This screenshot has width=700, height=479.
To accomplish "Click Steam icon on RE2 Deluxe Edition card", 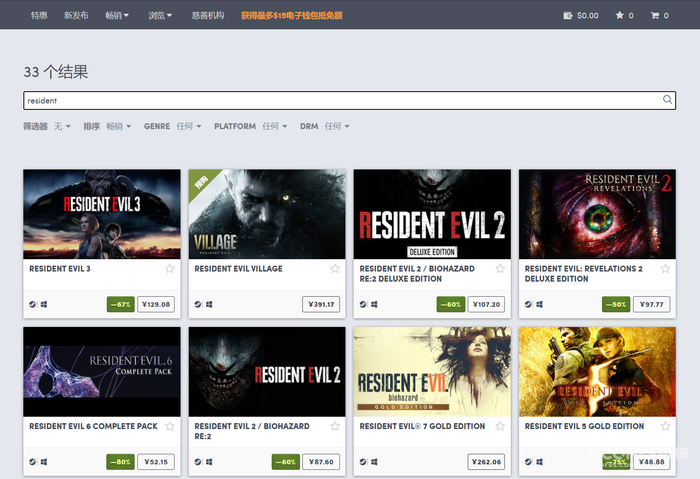I will [x=363, y=304].
